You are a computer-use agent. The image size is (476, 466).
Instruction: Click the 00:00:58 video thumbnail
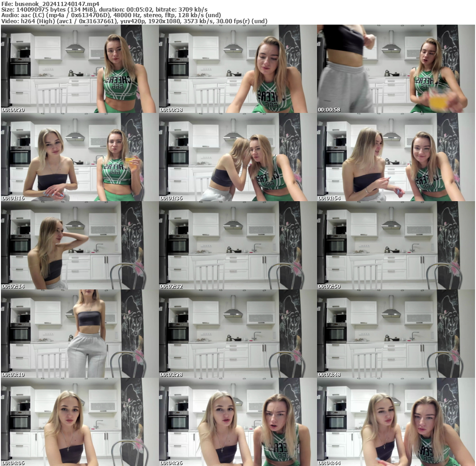tap(395, 70)
